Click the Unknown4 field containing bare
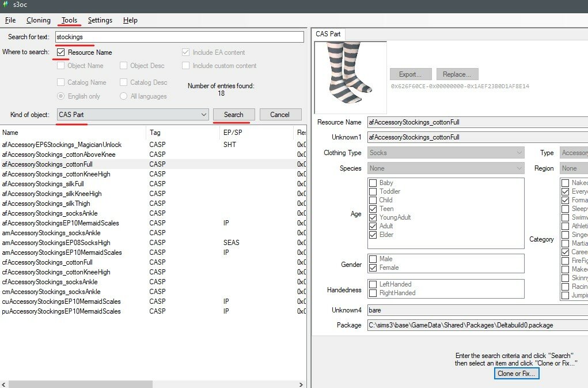 click(x=477, y=310)
